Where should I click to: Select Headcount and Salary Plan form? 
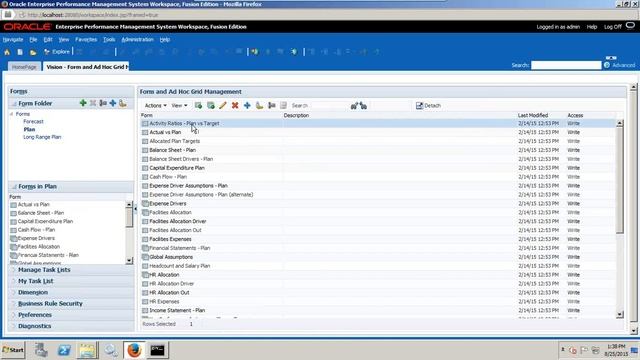click(x=378, y=266)
